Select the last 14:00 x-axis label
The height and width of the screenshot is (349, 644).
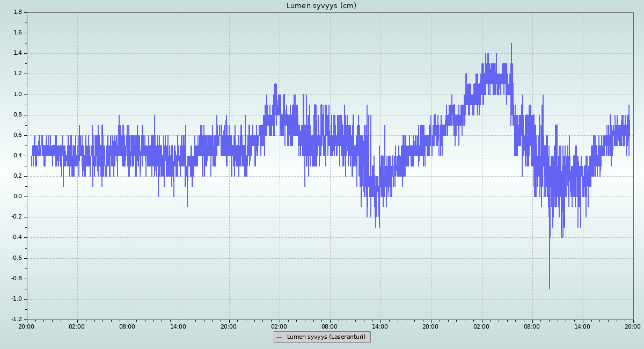(x=582, y=326)
